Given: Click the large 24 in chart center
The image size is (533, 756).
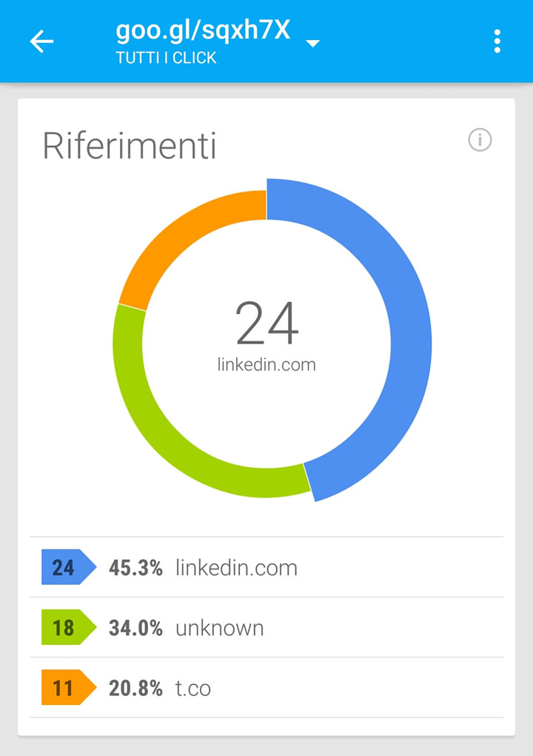Looking at the screenshot, I should point(266,324).
